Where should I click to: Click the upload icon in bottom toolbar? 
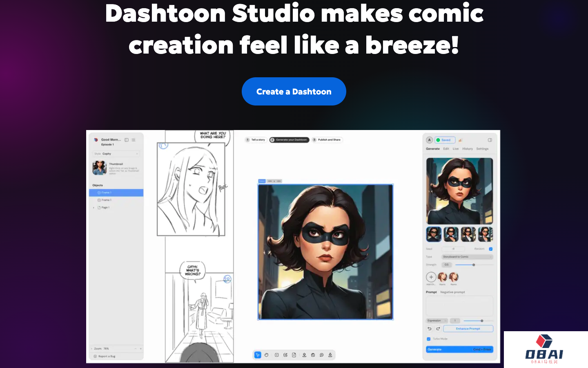pyautogui.click(x=304, y=355)
